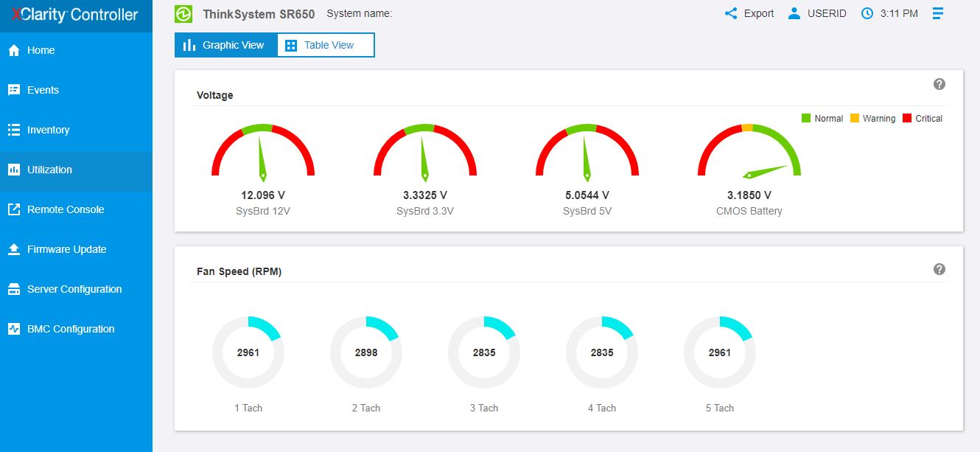Image resolution: width=980 pixels, height=452 pixels.
Task: Click the 5.0544 V reading
Action: click(x=587, y=195)
